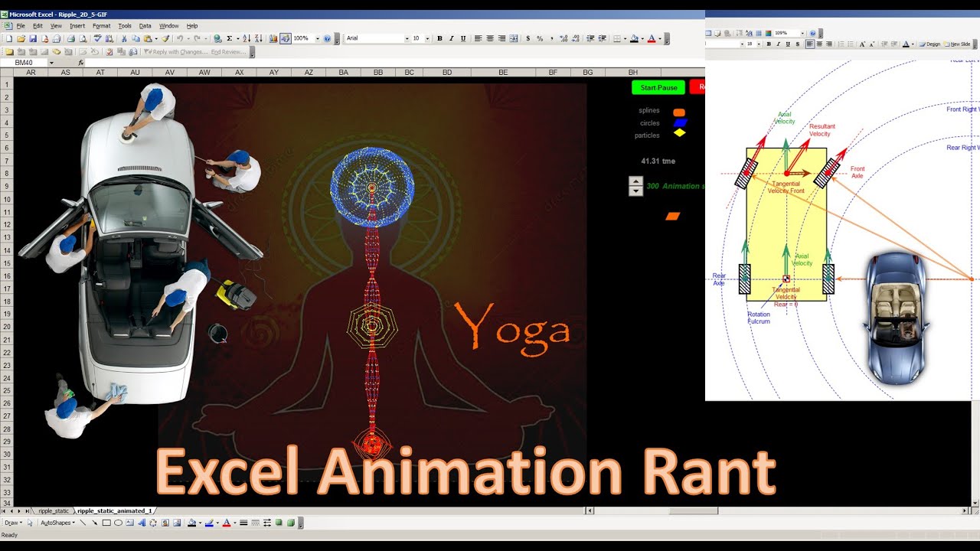The width and height of the screenshot is (980, 551).
Task: Open the File menu
Action: click(x=21, y=26)
